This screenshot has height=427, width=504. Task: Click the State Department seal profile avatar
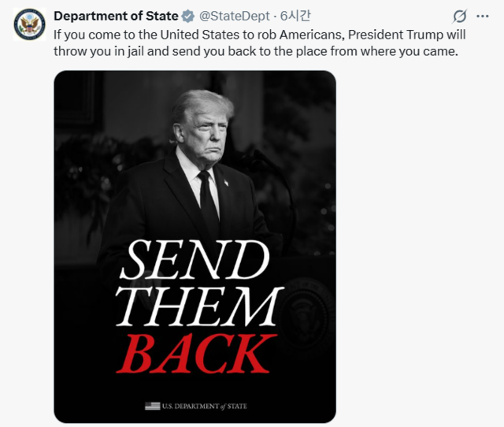[29, 25]
